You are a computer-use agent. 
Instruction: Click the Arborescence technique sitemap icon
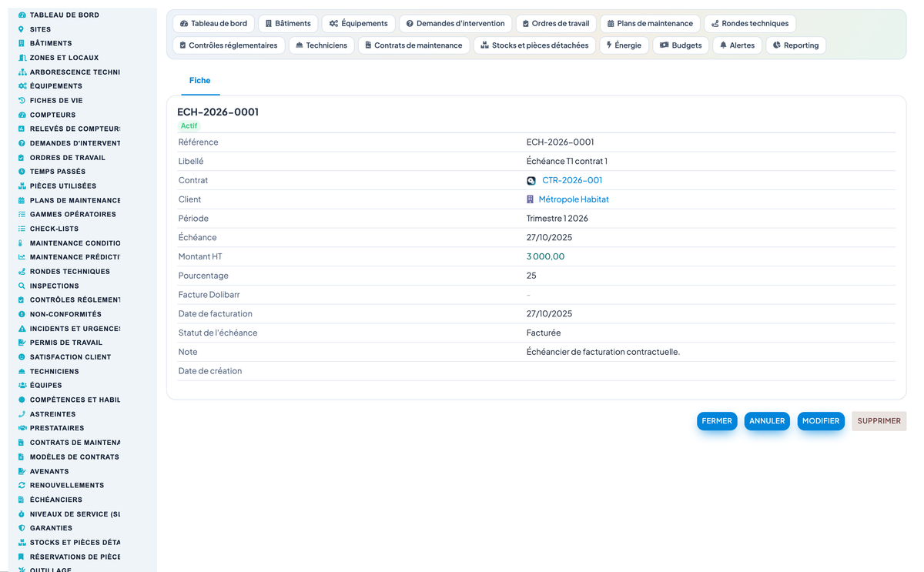pos(22,72)
